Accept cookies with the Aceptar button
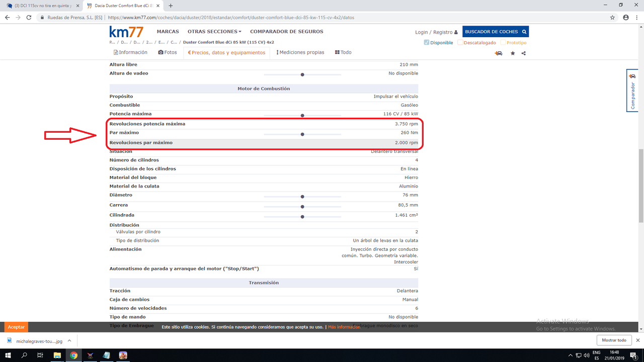The width and height of the screenshot is (644, 362). (16, 327)
